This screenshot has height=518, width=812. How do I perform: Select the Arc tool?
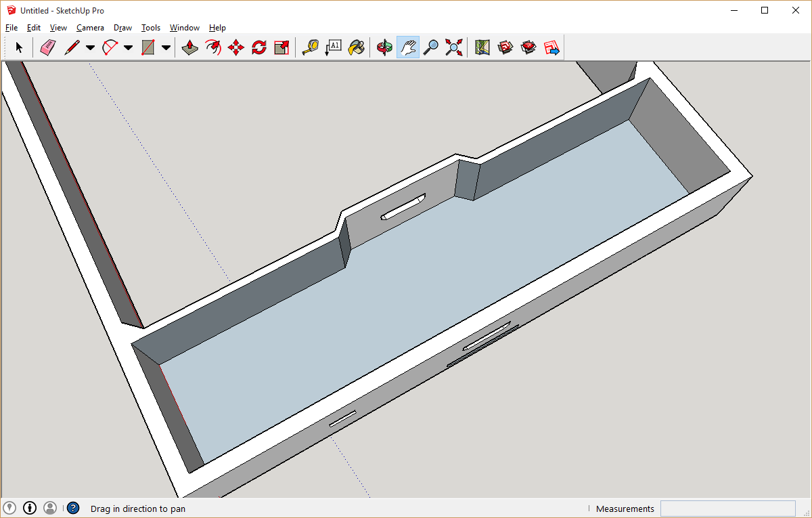(x=110, y=47)
